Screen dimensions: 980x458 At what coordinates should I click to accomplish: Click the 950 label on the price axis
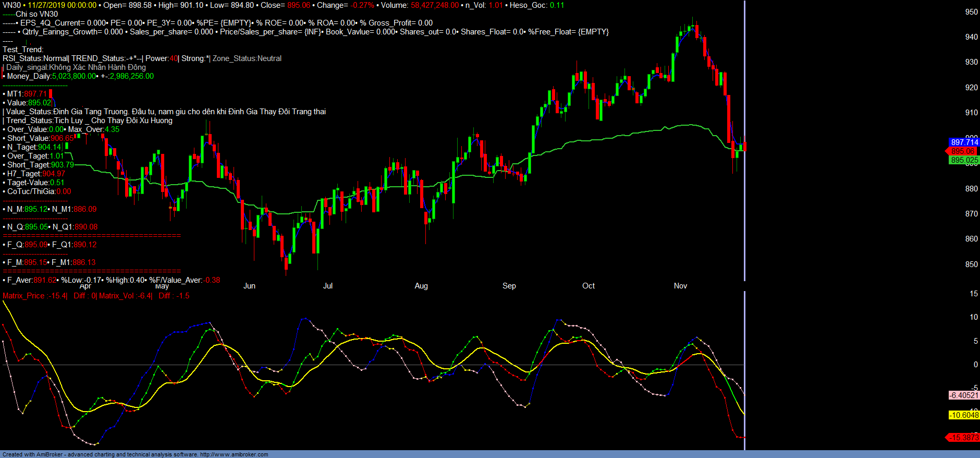click(x=971, y=12)
